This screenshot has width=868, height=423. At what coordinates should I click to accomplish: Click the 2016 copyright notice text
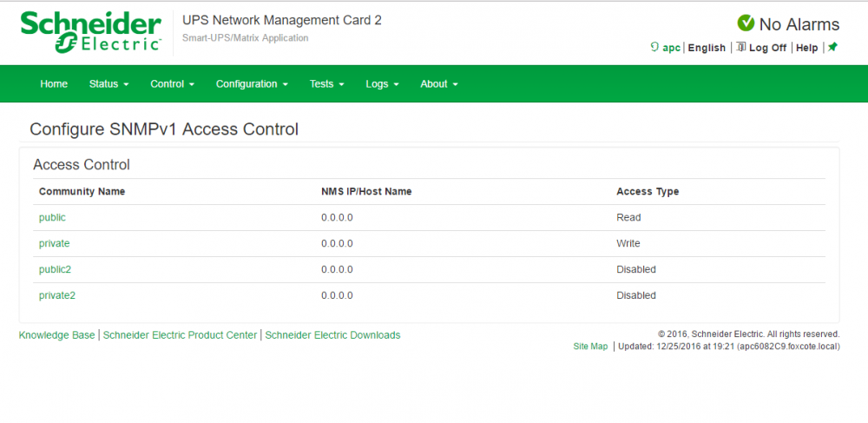749,334
